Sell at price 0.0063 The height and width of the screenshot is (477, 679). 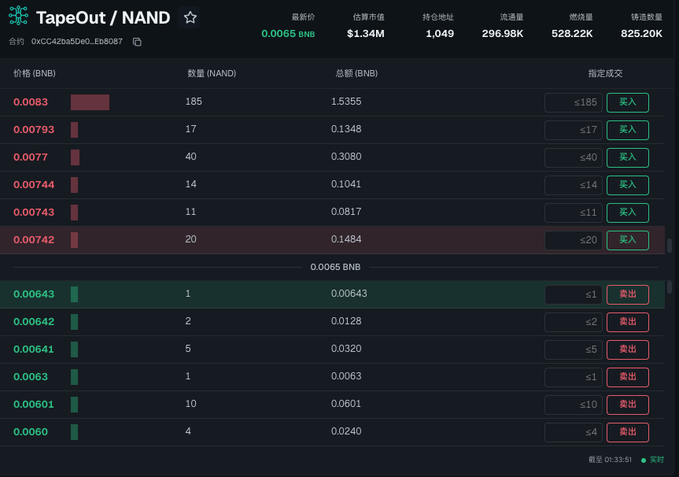[627, 377]
